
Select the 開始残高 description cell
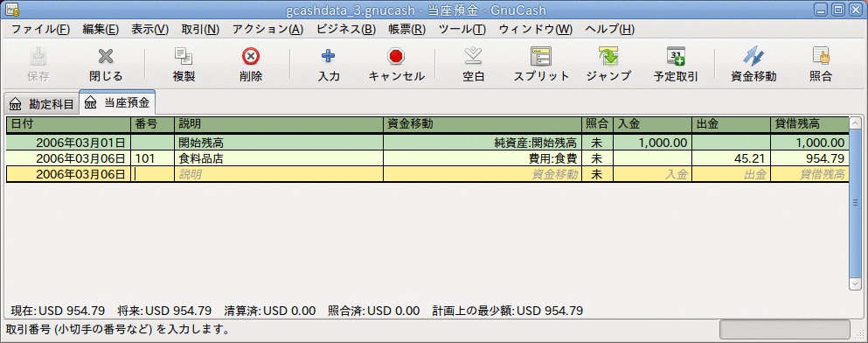[279, 143]
